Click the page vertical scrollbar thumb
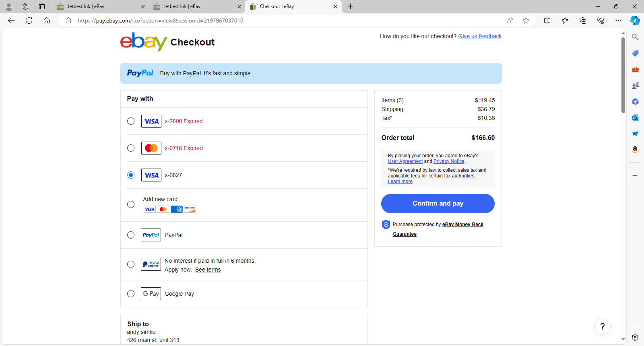Image resolution: width=644 pixels, height=346 pixels. coord(623,75)
